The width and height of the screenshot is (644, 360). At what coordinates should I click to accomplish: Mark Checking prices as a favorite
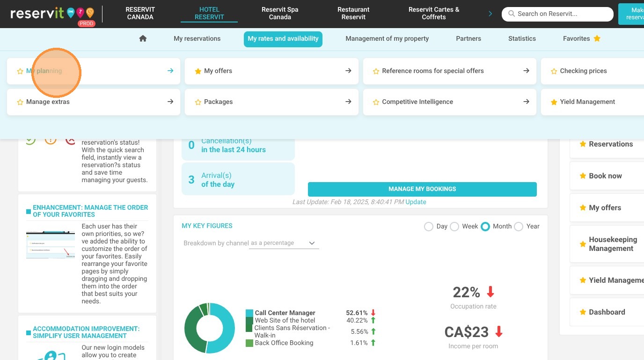[554, 71]
